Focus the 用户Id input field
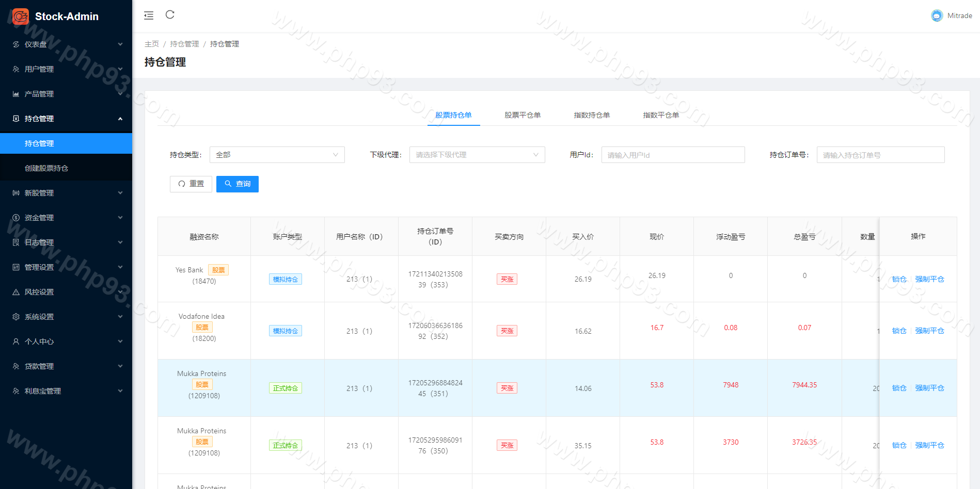The image size is (980, 489). (673, 155)
